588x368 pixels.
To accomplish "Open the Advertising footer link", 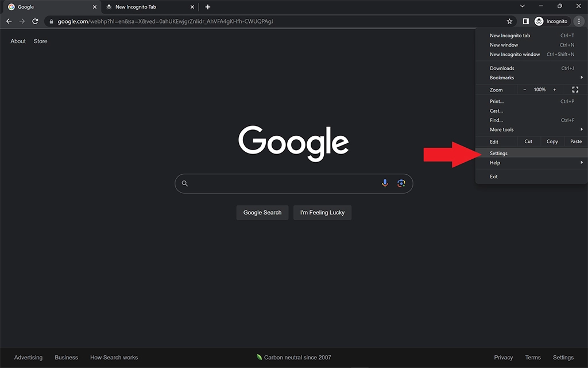I will (x=28, y=358).
